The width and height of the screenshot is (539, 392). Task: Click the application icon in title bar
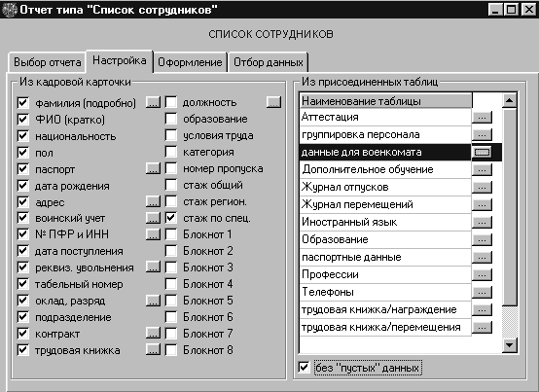[9, 10]
